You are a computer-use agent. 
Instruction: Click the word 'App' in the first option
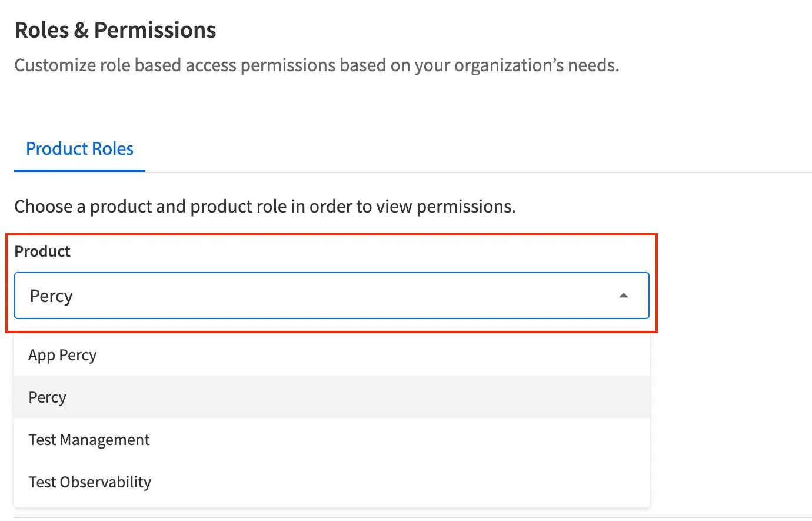pos(41,355)
